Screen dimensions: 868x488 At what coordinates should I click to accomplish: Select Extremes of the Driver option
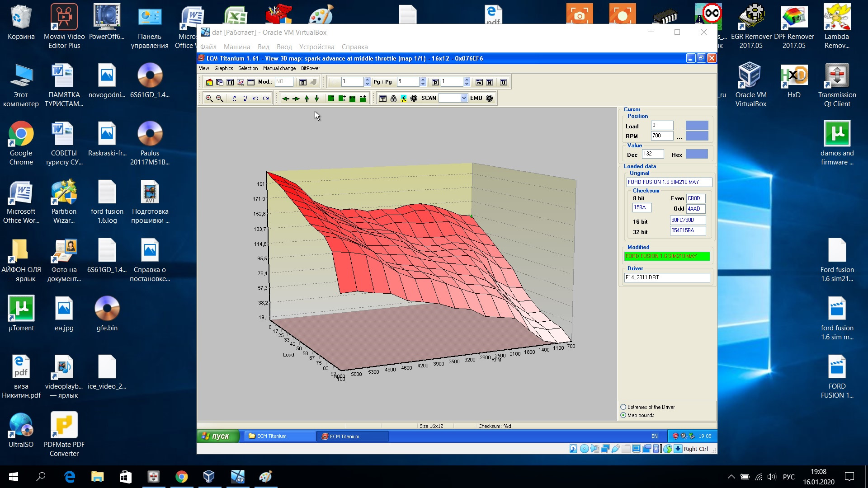(x=623, y=407)
